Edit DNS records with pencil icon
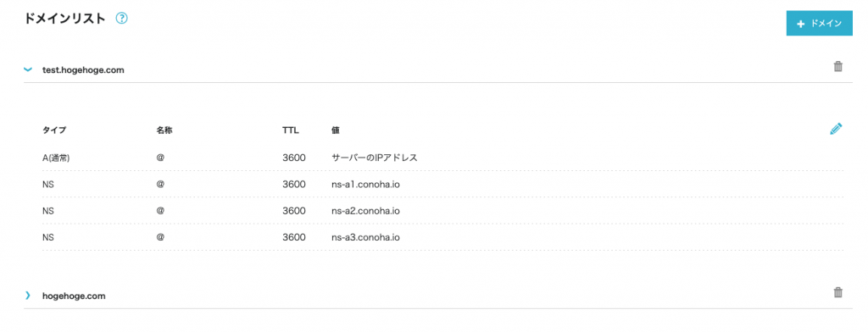Viewport: 868px width, 332px height. pyautogui.click(x=836, y=129)
